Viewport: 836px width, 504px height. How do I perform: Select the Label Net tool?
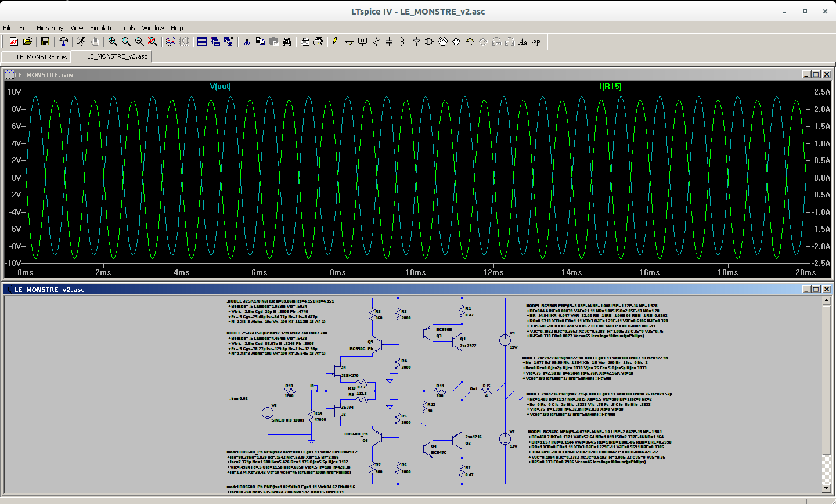(x=363, y=41)
